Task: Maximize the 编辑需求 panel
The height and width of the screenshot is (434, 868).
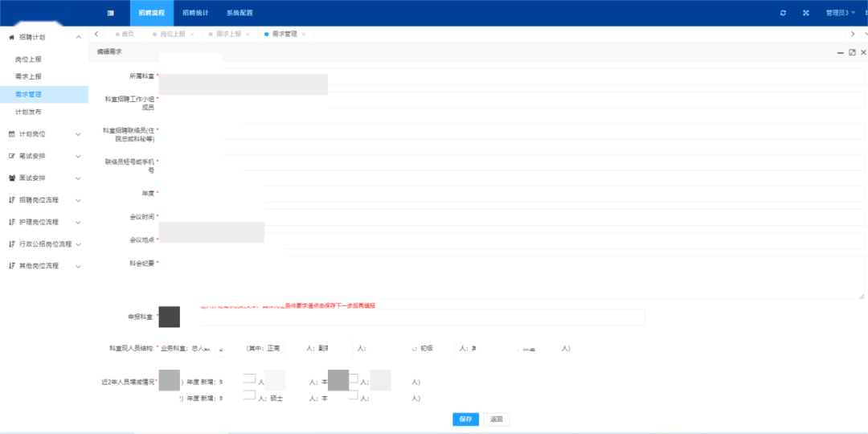Action: (x=852, y=52)
